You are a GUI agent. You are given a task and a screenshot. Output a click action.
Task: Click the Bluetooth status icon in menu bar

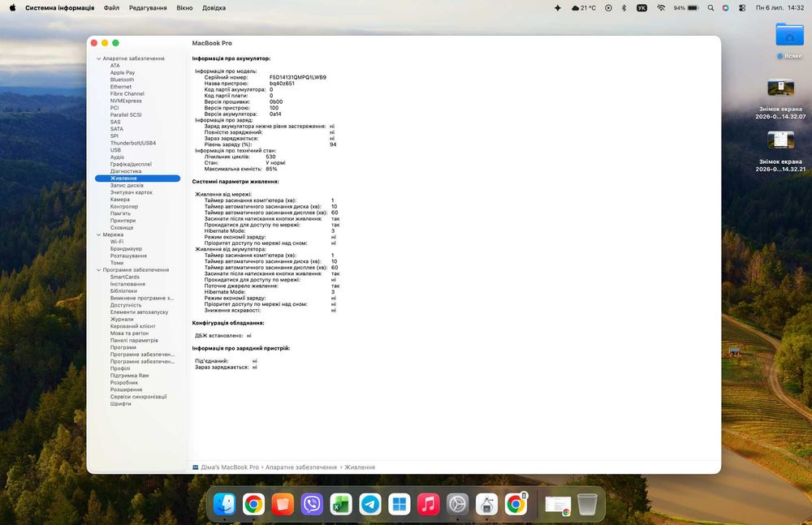point(624,8)
